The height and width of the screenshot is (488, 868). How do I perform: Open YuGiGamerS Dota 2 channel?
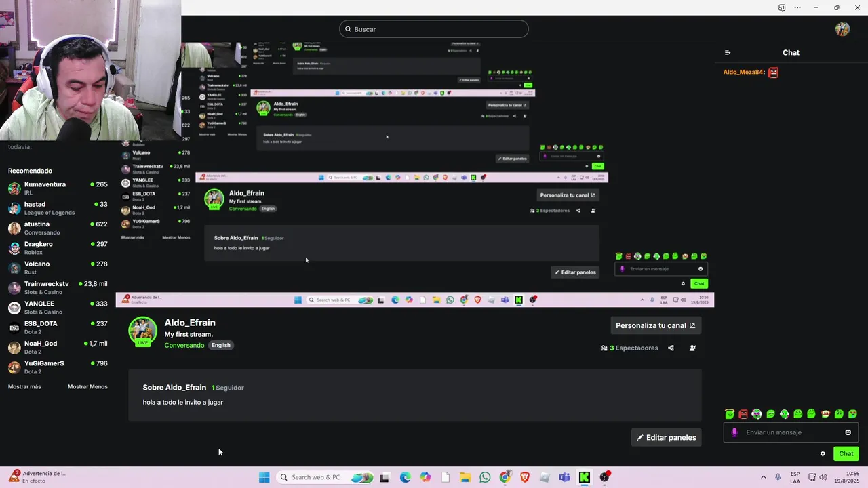click(x=58, y=367)
